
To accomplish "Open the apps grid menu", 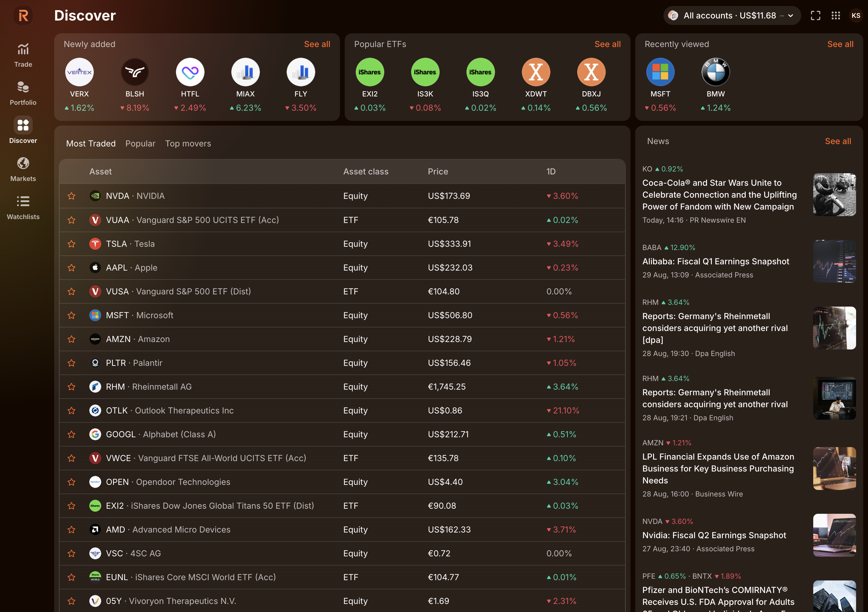I will pyautogui.click(x=836, y=15).
